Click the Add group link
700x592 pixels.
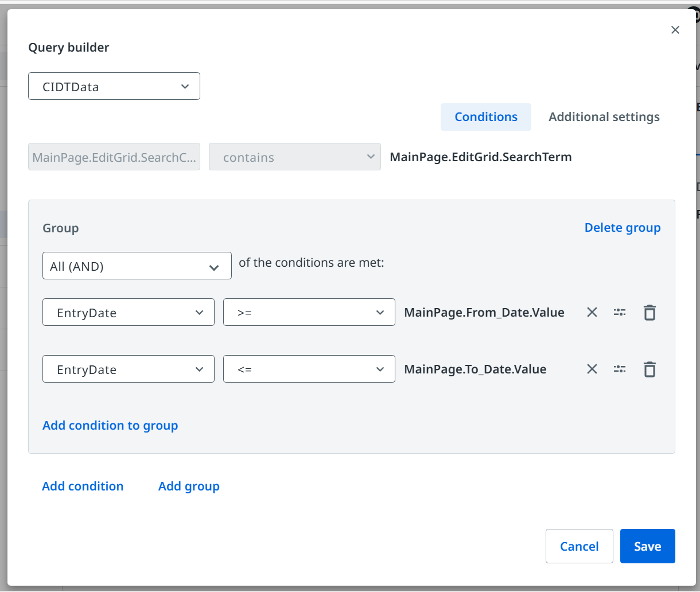[x=189, y=486]
